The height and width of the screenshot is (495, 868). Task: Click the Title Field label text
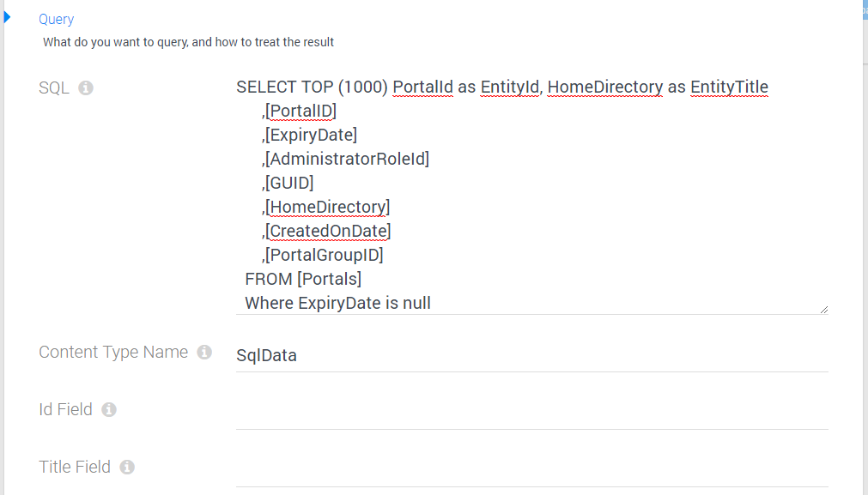[75, 468]
